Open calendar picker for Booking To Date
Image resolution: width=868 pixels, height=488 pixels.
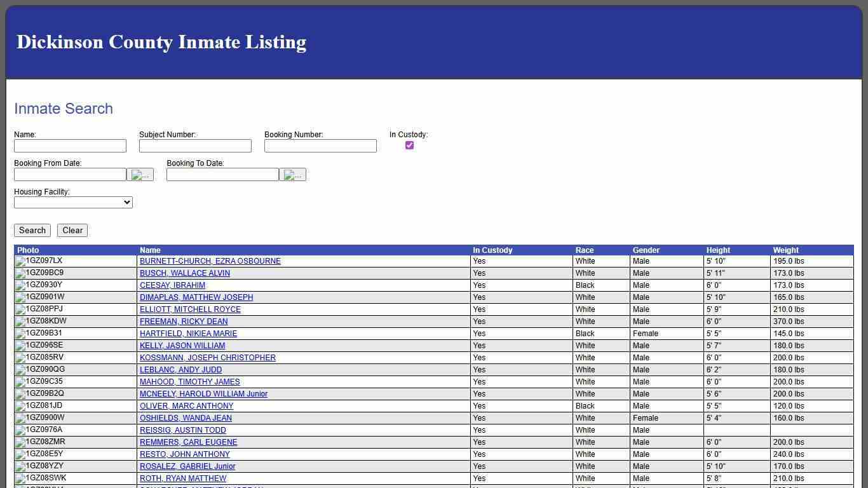coord(293,174)
